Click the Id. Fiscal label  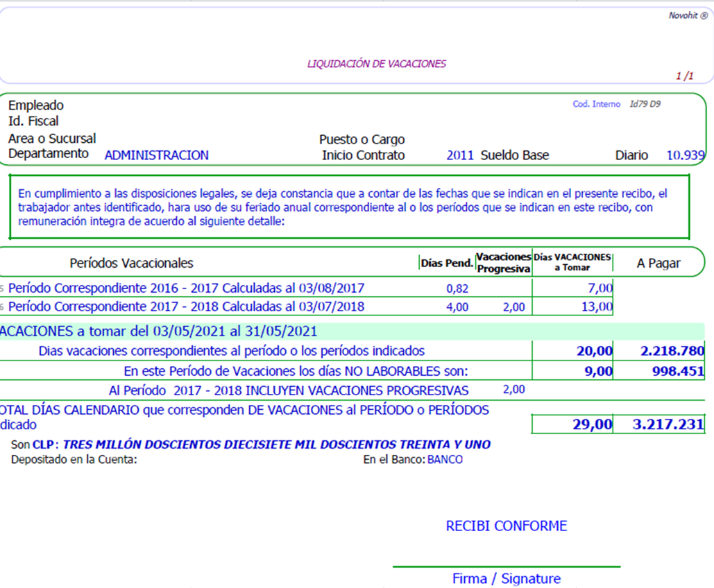(x=33, y=121)
